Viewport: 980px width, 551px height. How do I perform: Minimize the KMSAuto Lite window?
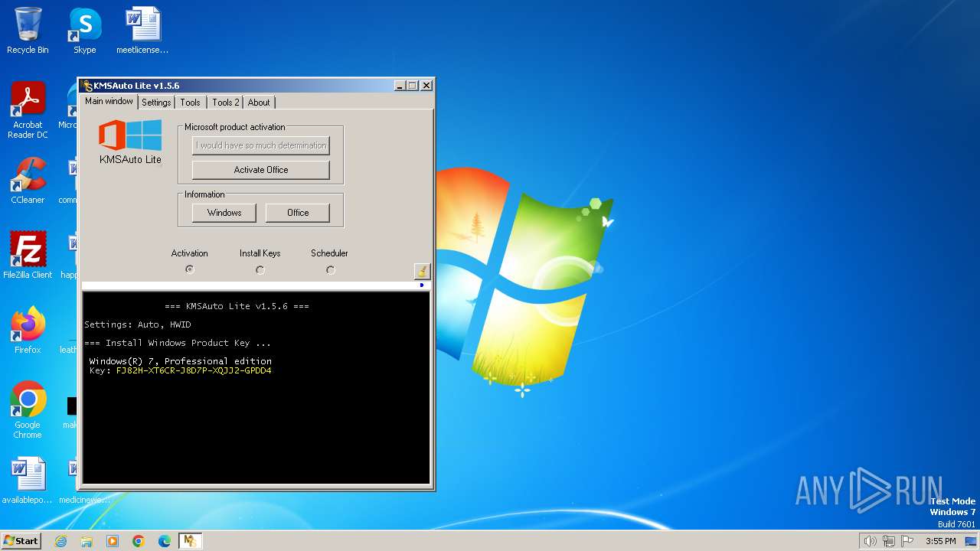coord(400,86)
